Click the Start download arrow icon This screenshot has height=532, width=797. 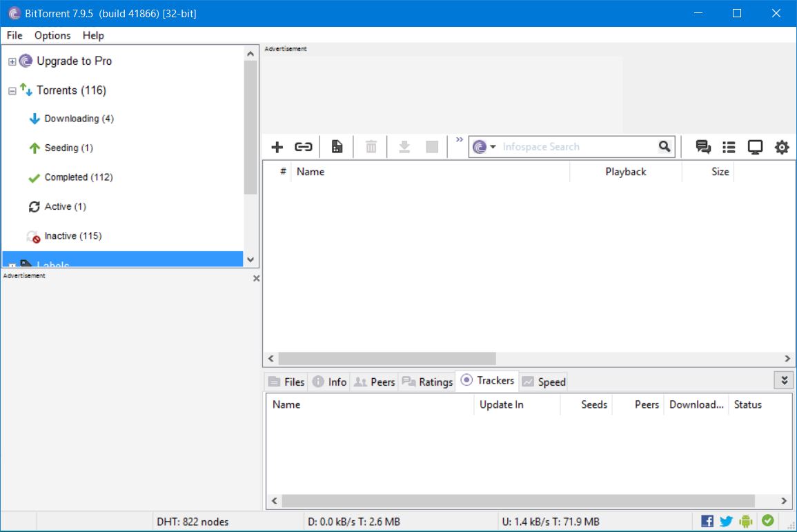[404, 147]
